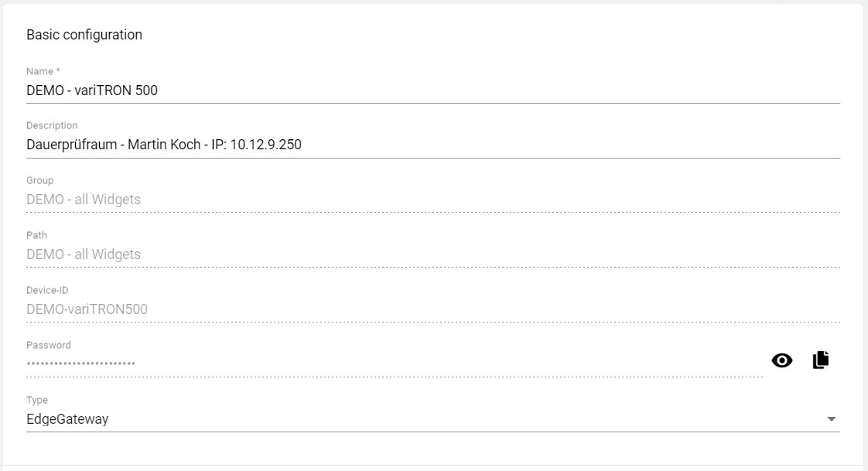Click the Device-ID field label

pyautogui.click(x=48, y=290)
